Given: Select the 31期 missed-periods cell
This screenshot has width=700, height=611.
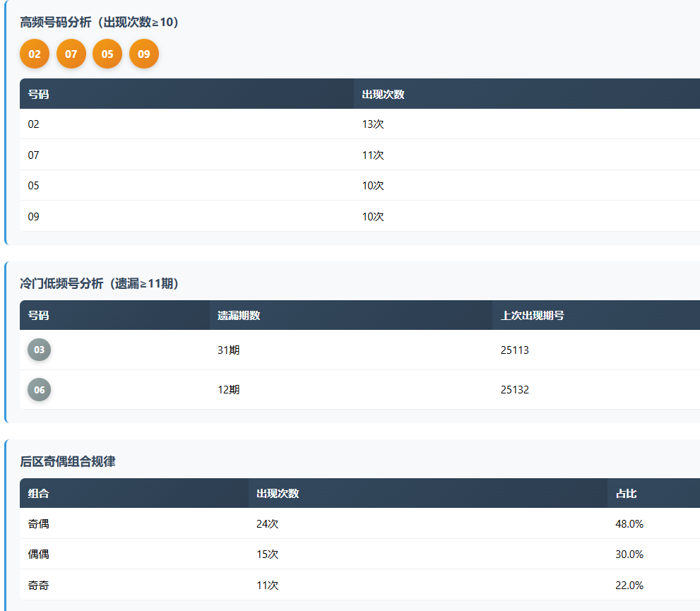Looking at the screenshot, I should (x=228, y=350).
